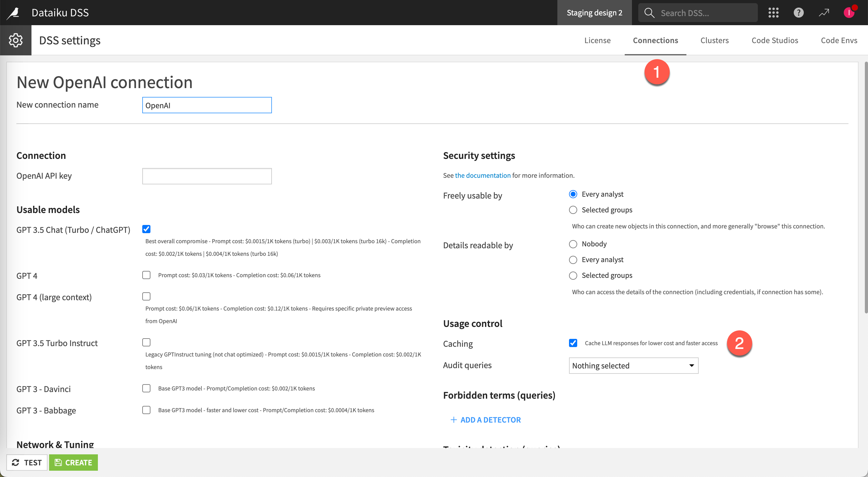The width and height of the screenshot is (868, 477).
Task: Enable GPT 4 model checkbox
Action: [146, 274]
